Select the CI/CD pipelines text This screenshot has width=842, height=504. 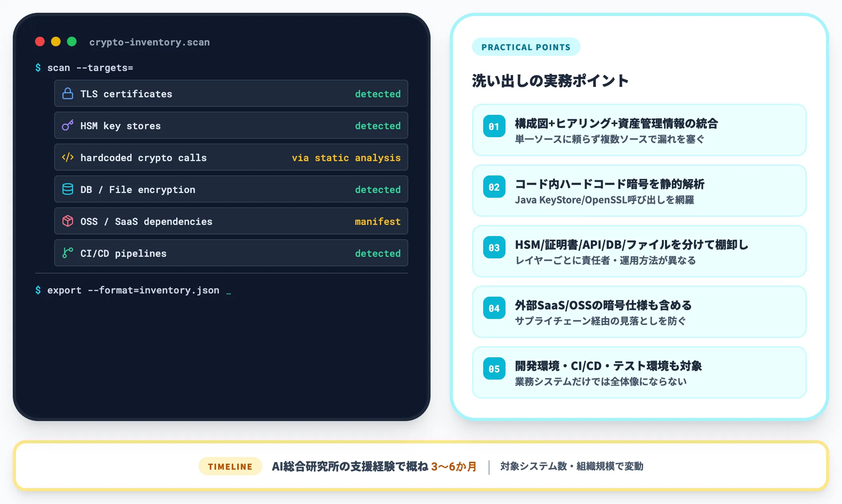point(124,254)
